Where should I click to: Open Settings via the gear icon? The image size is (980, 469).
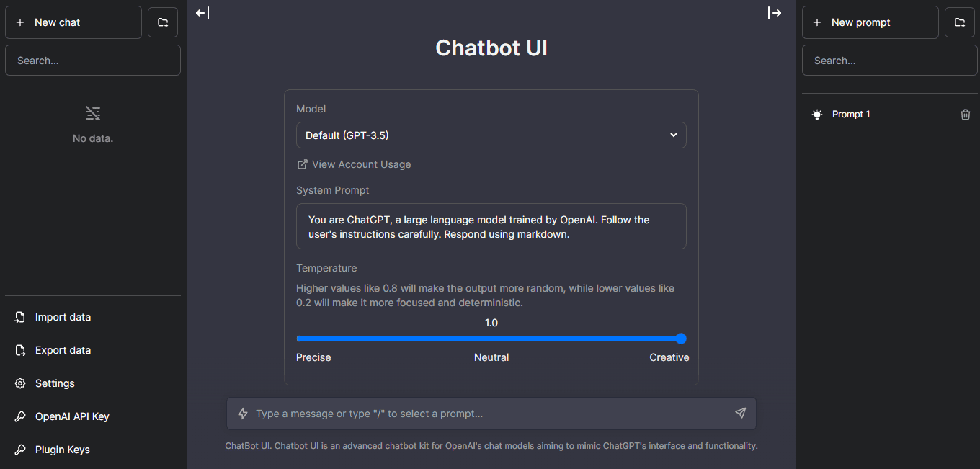coord(20,383)
